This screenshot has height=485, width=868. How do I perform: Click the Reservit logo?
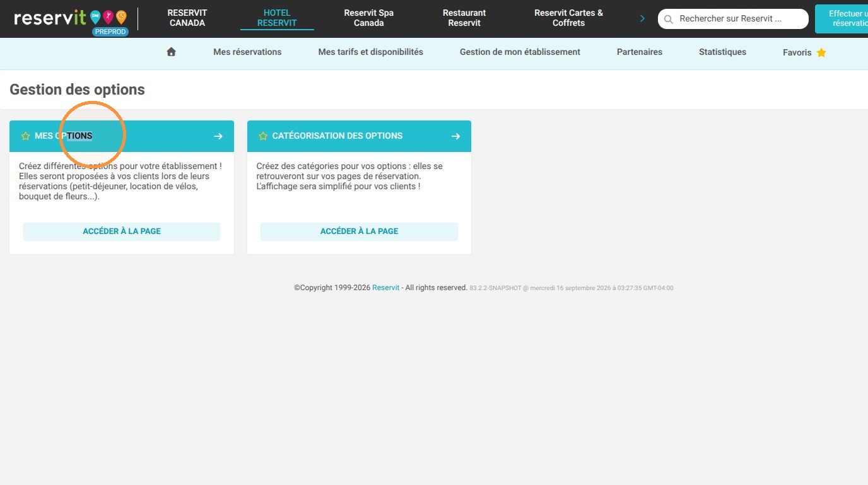(x=70, y=18)
